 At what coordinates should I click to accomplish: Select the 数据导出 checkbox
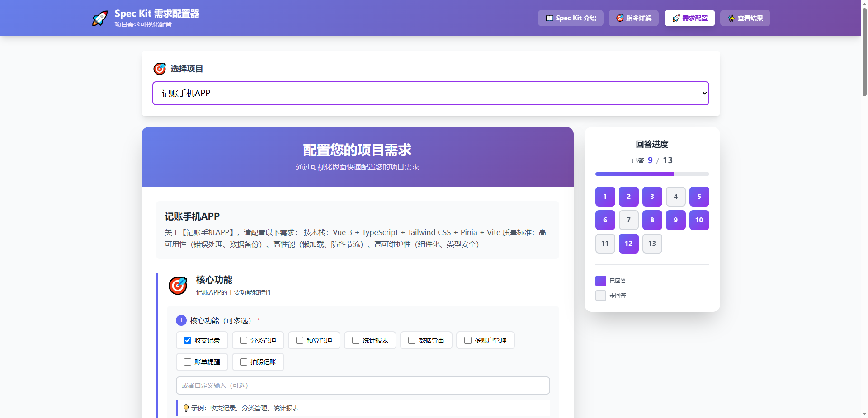coord(412,340)
